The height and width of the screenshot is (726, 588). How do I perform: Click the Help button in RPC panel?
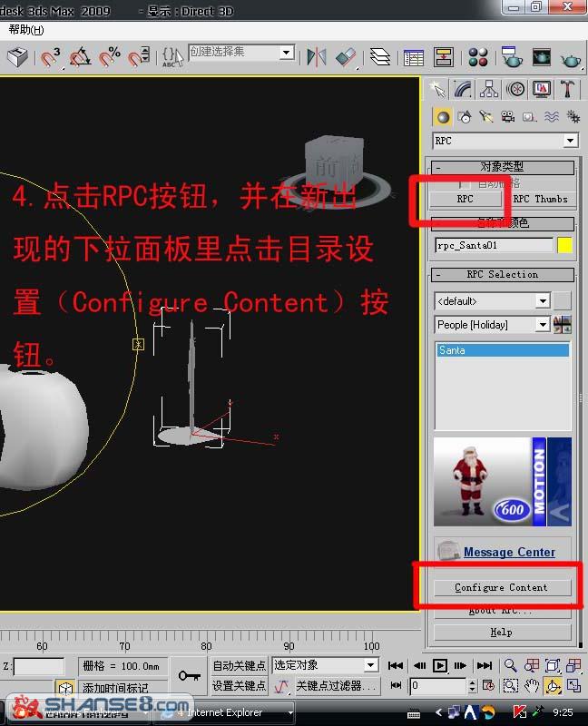(x=502, y=632)
